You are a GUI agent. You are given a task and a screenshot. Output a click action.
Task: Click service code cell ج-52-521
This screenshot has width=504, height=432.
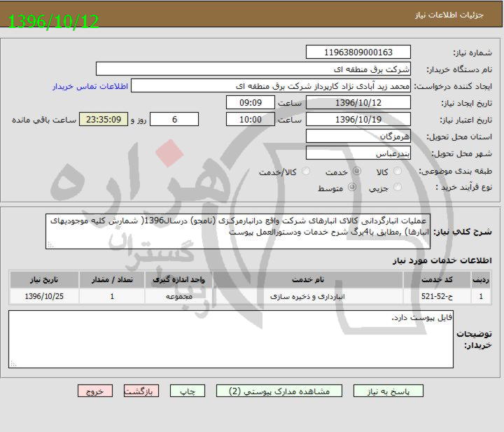[x=437, y=296]
